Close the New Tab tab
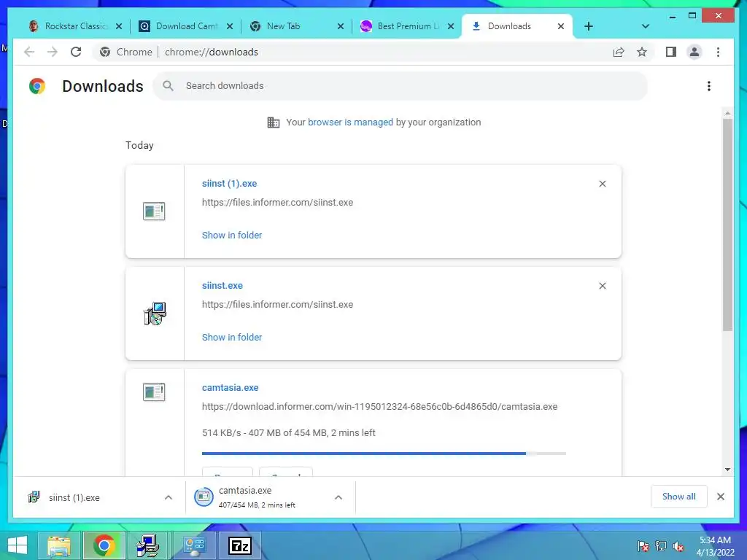Screen dimensions: 747x560 pyautogui.click(x=340, y=26)
